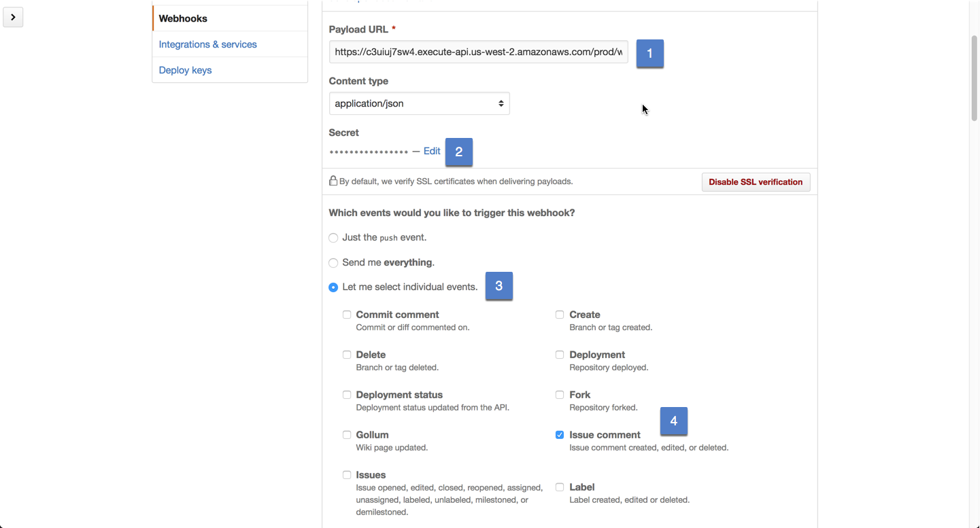Select the 'Just the push event' radio
Image resolution: width=980 pixels, height=528 pixels.
coord(333,238)
